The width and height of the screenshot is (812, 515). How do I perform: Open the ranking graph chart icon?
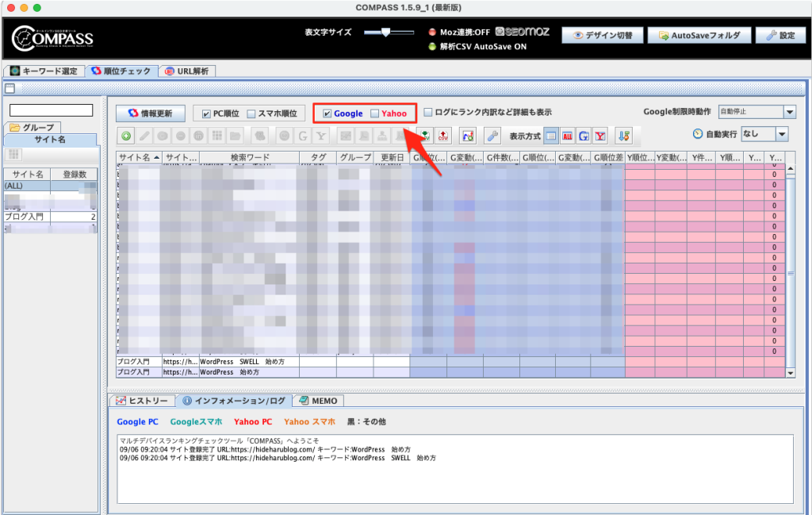(468, 136)
